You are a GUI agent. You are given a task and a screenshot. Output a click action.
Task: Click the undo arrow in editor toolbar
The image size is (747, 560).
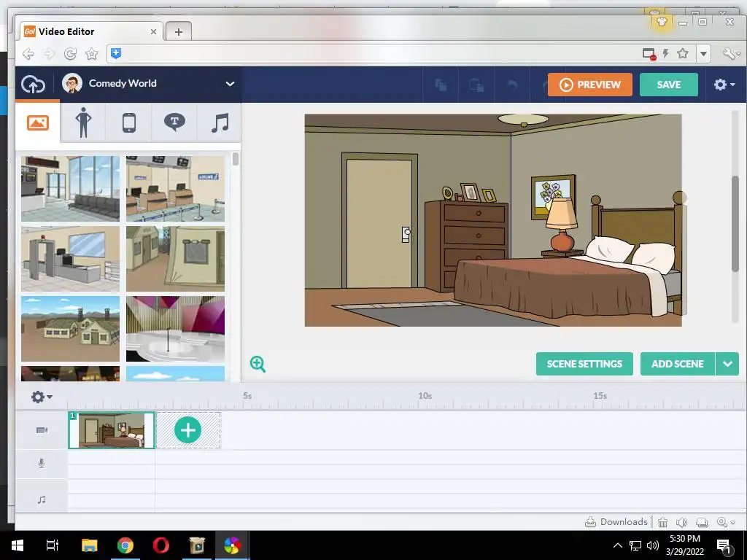click(512, 85)
